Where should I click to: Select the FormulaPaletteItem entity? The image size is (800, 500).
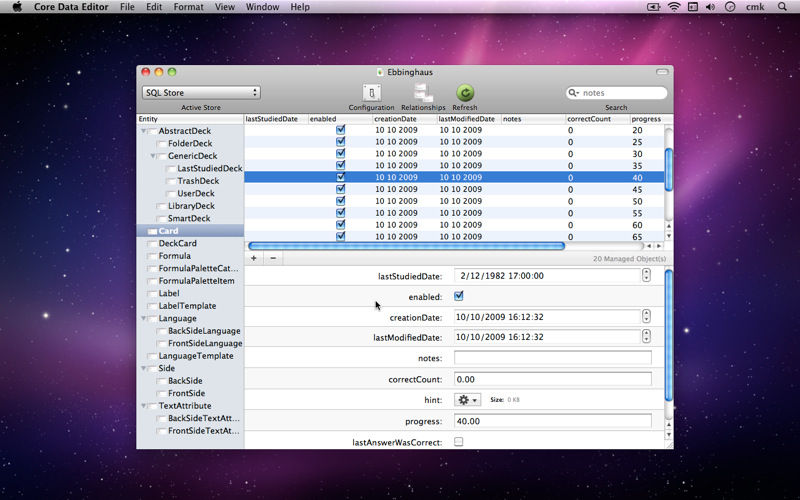[196, 281]
